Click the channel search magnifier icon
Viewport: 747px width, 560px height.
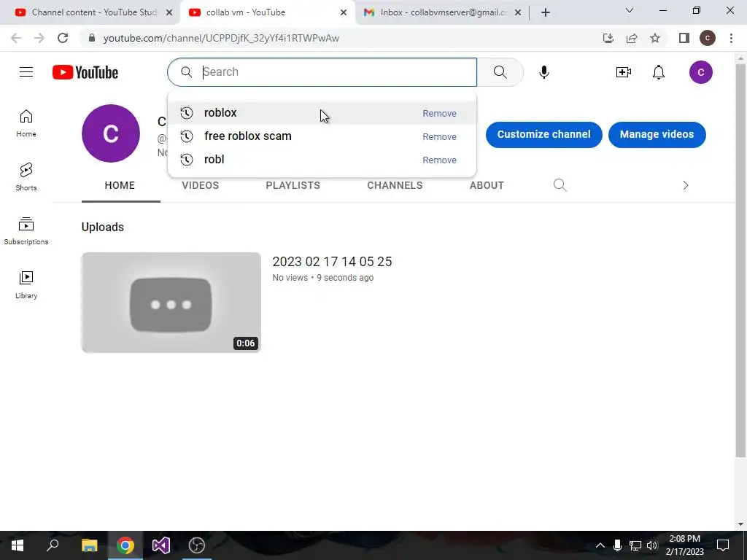pos(560,185)
